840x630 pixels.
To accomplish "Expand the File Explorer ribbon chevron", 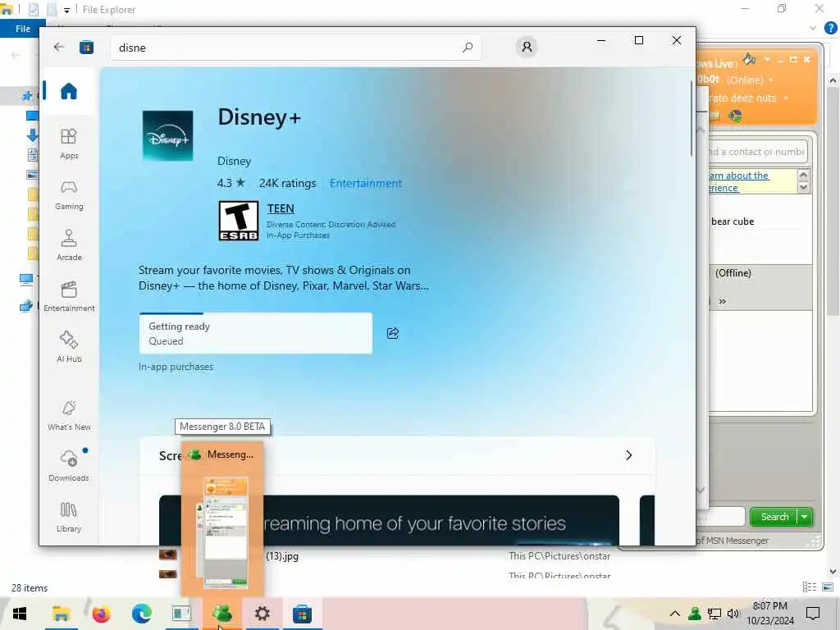I will pos(813,29).
